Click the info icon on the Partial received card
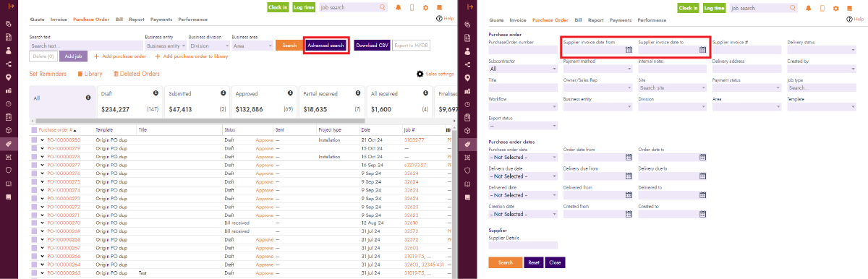Image resolution: width=868 pixels, height=279 pixels. 357,93
